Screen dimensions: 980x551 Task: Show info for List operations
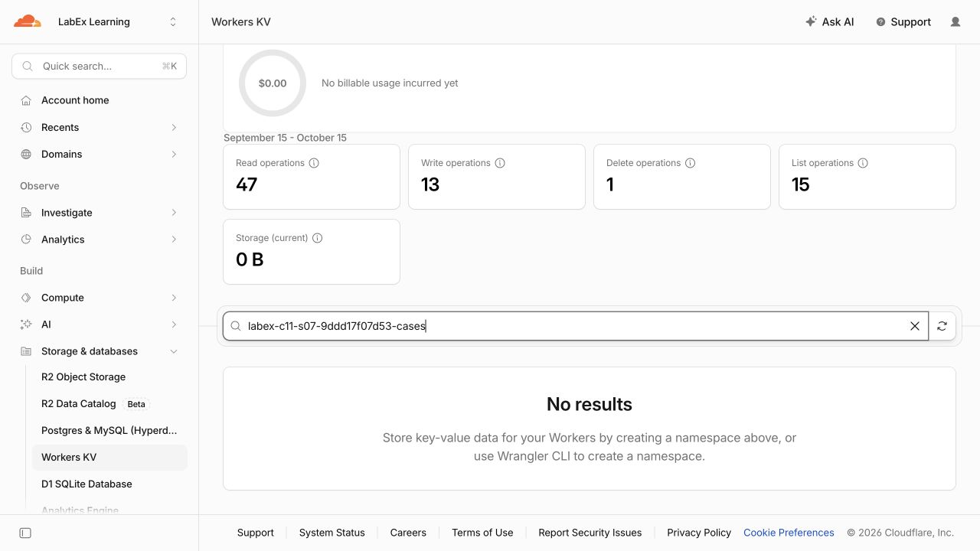(x=863, y=163)
